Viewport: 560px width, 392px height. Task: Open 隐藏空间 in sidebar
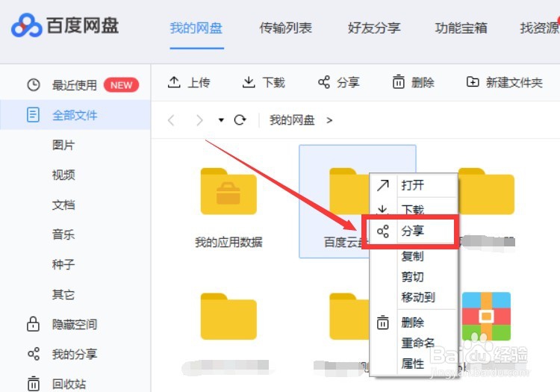pyautogui.click(x=75, y=324)
